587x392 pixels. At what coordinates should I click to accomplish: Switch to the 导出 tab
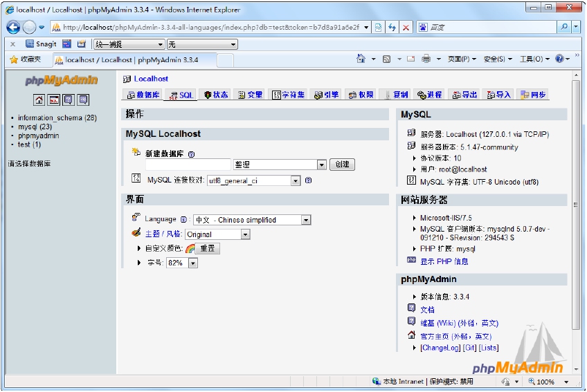click(464, 95)
